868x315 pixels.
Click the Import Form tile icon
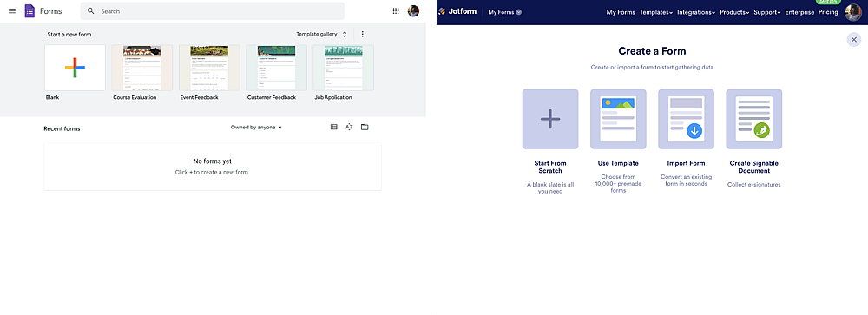click(686, 119)
